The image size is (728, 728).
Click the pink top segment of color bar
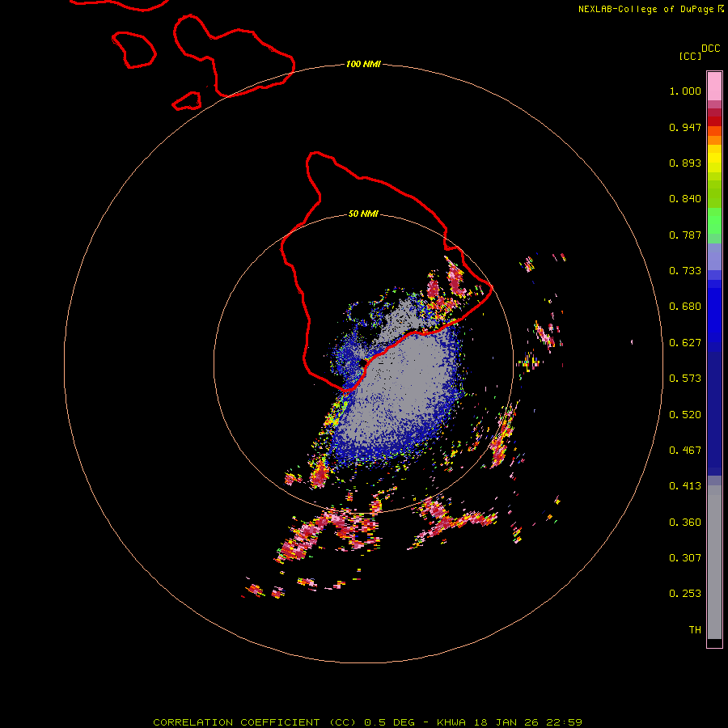[x=714, y=87]
